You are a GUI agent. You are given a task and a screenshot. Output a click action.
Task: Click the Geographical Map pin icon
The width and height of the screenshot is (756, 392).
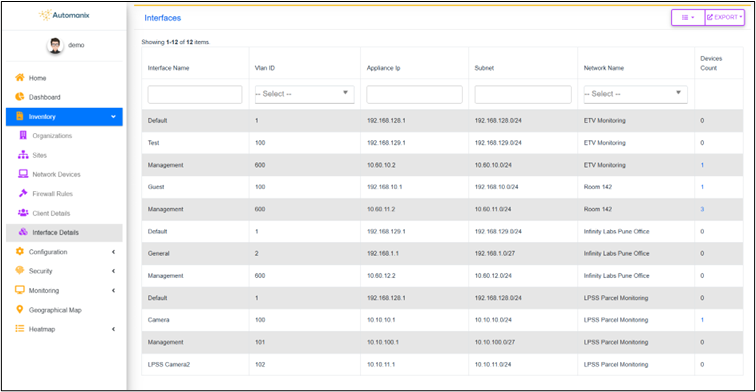tap(20, 309)
